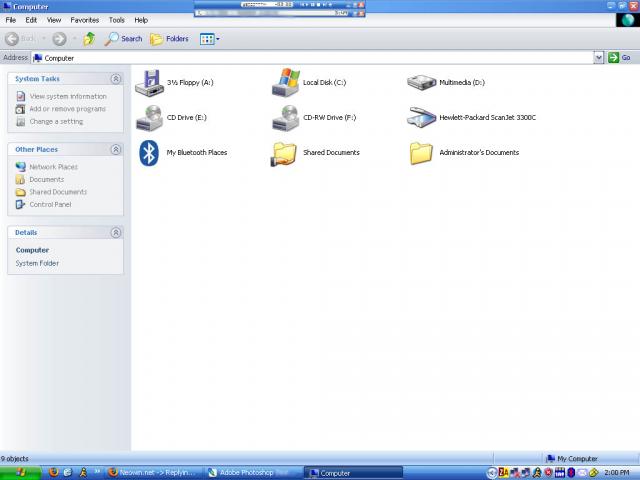Click the View system information icon
Image resolution: width=640 pixels, height=480 pixels.
20,96
